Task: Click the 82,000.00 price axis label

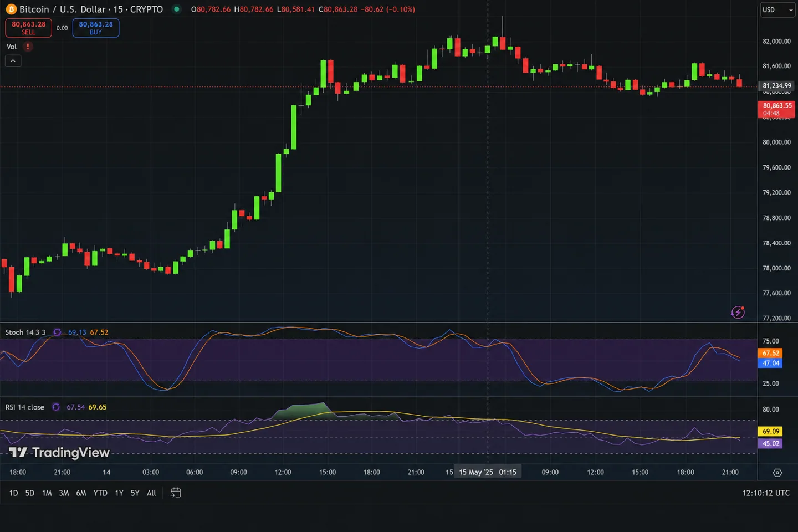Action: pyautogui.click(x=776, y=42)
